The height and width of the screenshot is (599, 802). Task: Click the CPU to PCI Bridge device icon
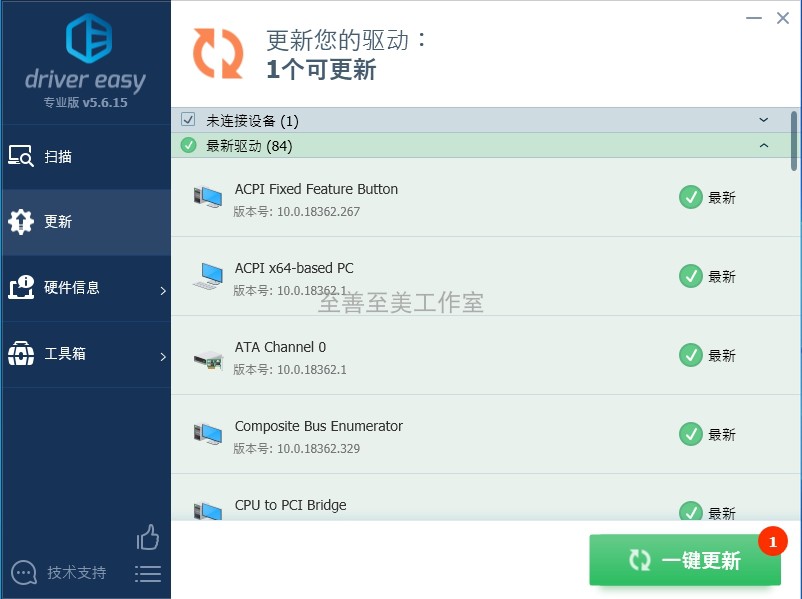point(208,511)
